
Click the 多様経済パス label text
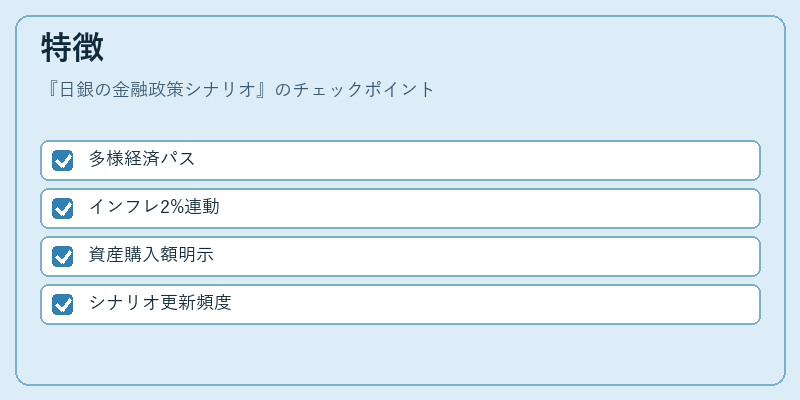tap(142, 159)
